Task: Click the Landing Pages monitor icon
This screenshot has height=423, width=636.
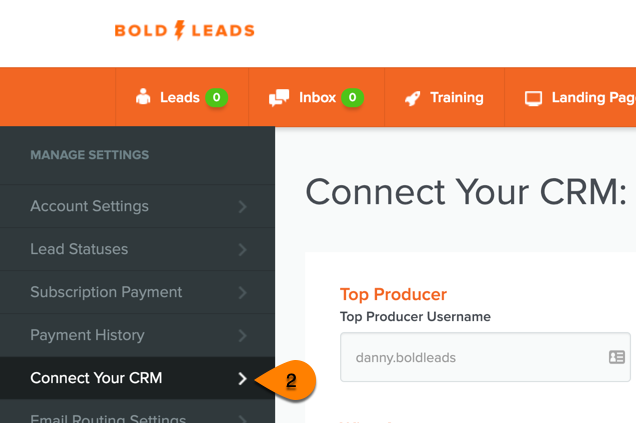Action: point(533,98)
